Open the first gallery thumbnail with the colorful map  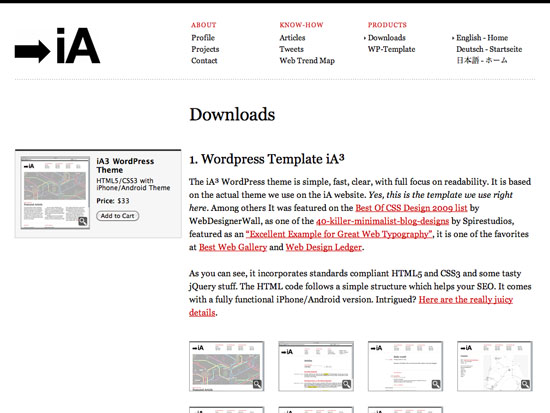pyautogui.click(x=227, y=366)
